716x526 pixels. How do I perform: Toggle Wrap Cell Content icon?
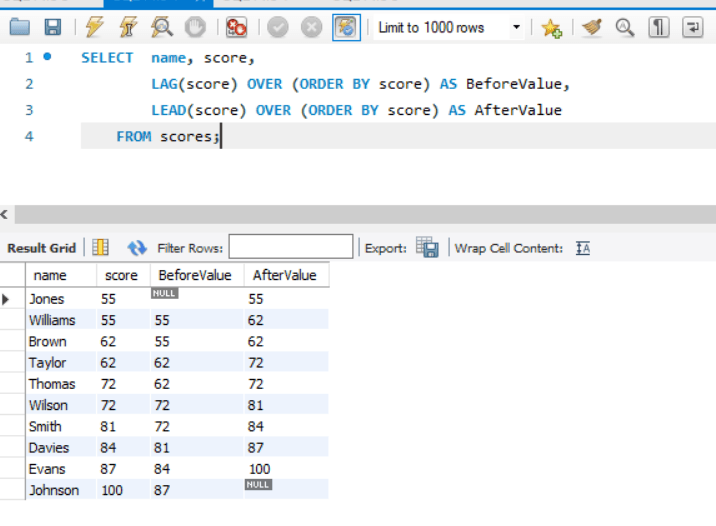pos(583,248)
